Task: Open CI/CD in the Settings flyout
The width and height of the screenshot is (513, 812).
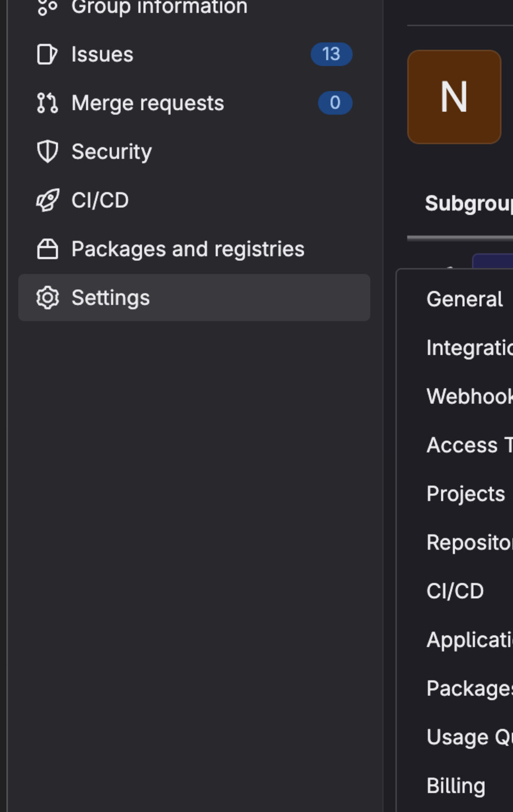Action: [455, 591]
